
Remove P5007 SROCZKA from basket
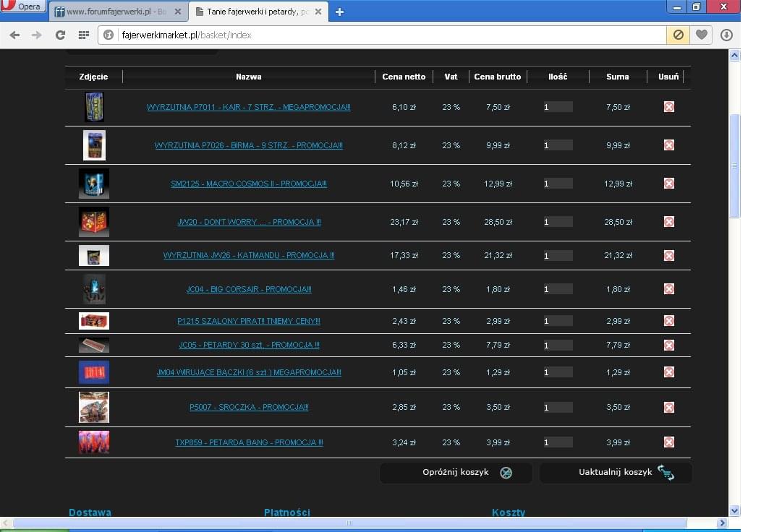[x=669, y=408]
